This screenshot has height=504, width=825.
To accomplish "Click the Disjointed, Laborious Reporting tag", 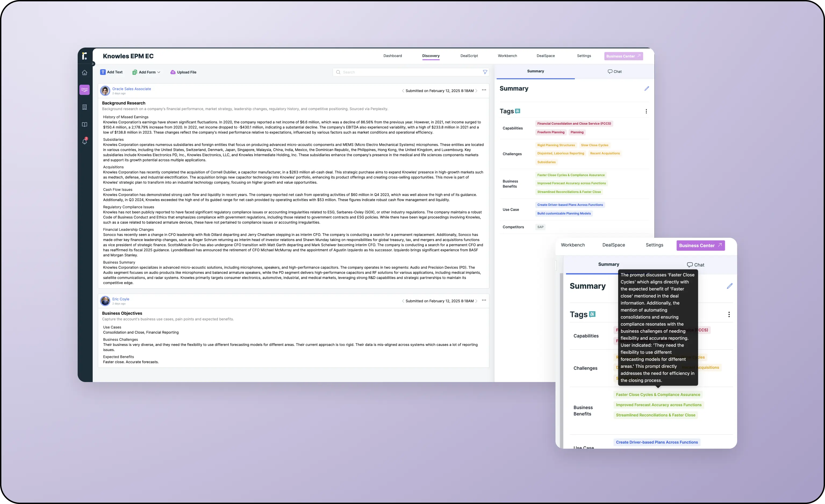I will (x=561, y=153).
